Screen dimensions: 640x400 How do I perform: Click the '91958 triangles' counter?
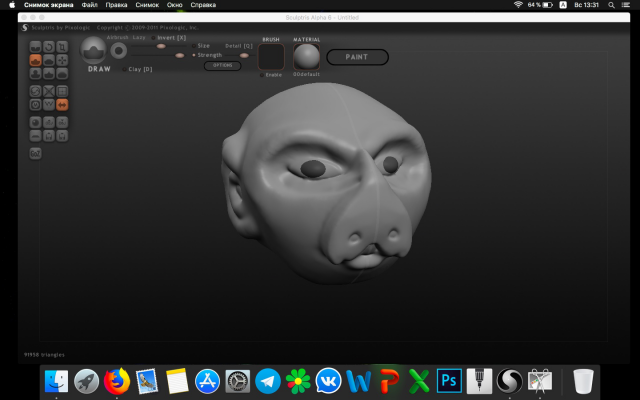point(44,355)
